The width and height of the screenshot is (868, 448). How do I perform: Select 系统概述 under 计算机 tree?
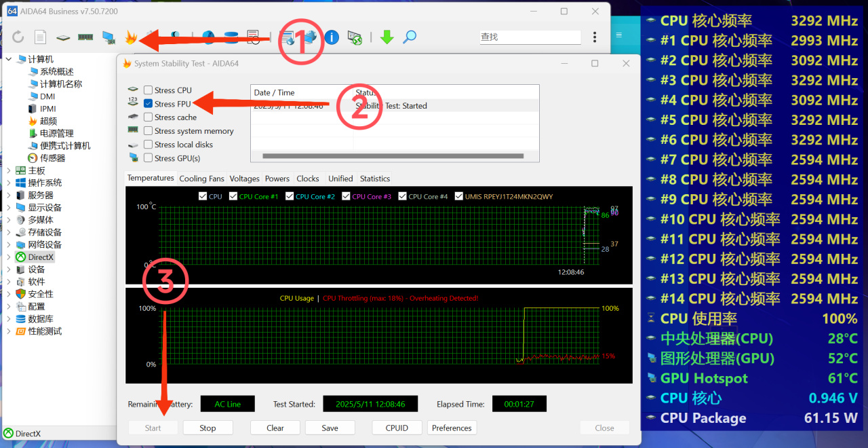57,72
